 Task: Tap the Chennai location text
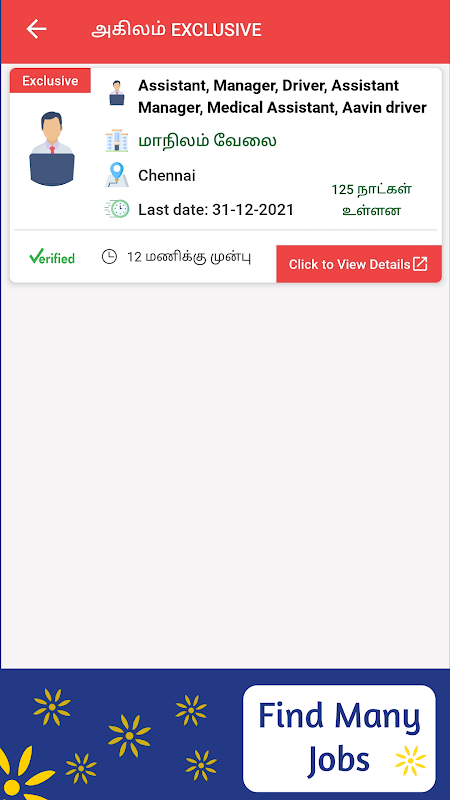[x=167, y=176]
